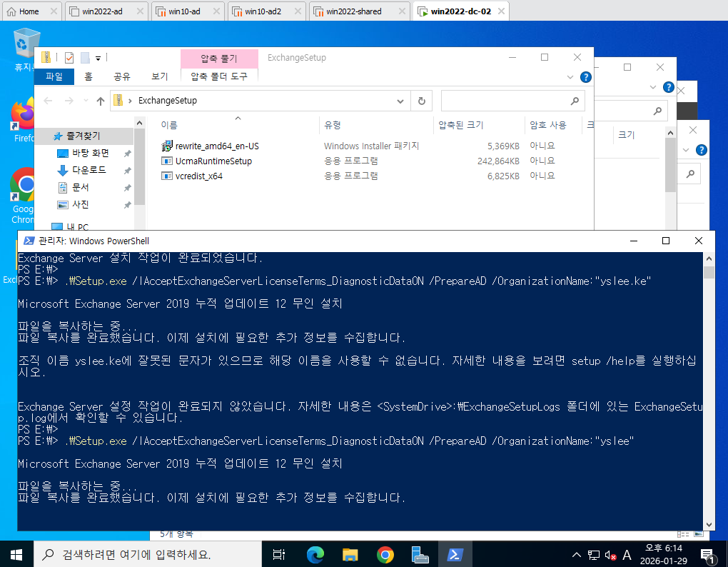Launch Google Chrome desktop shortcut
Image resolution: width=728 pixels, height=567 pixels.
22,195
